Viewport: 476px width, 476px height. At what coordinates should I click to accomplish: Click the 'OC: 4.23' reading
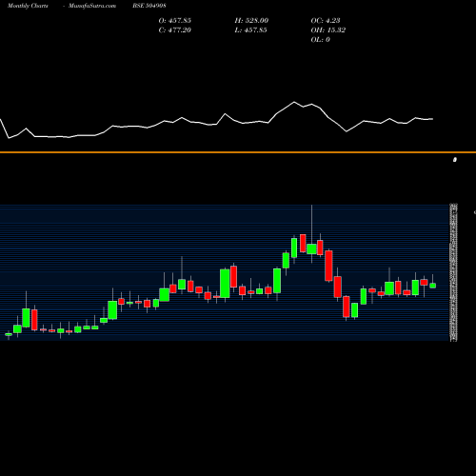pos(326,21)
